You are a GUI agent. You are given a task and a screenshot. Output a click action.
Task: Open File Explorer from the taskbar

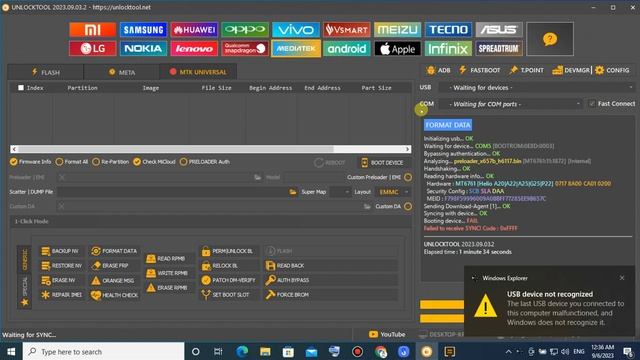pos(265,351)
